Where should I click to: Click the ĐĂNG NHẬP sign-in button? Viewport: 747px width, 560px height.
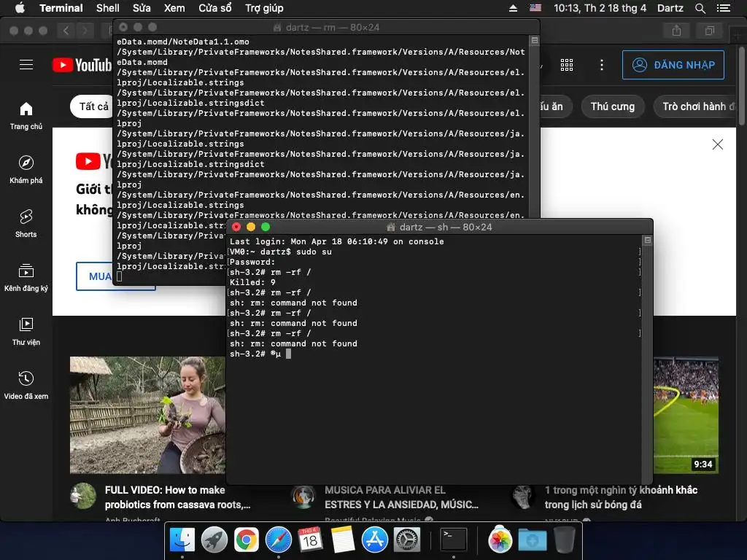coord(673,65)
